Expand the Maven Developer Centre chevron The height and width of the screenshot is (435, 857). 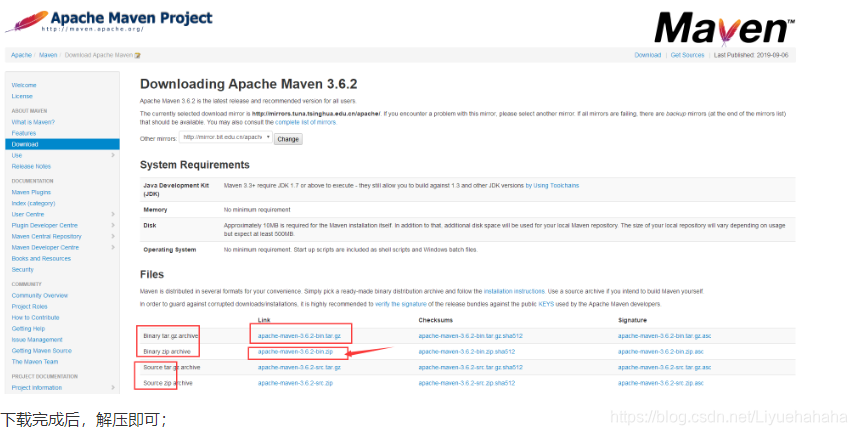click(x=113, y=247)
